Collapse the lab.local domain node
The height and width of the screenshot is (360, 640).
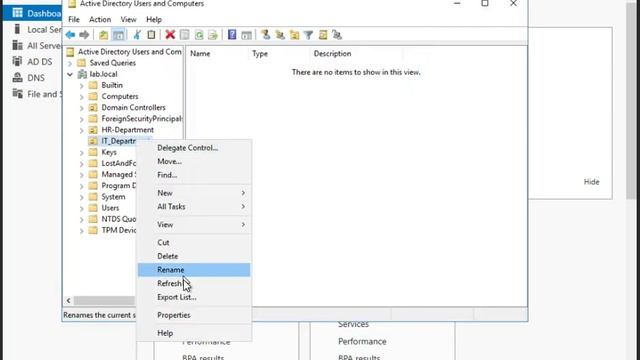click(x=70, y=74)
